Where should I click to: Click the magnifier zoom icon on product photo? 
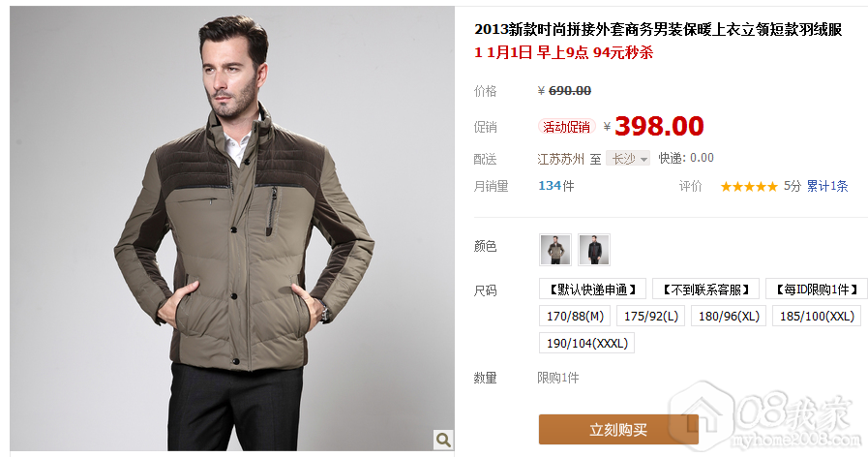(443, 440)
